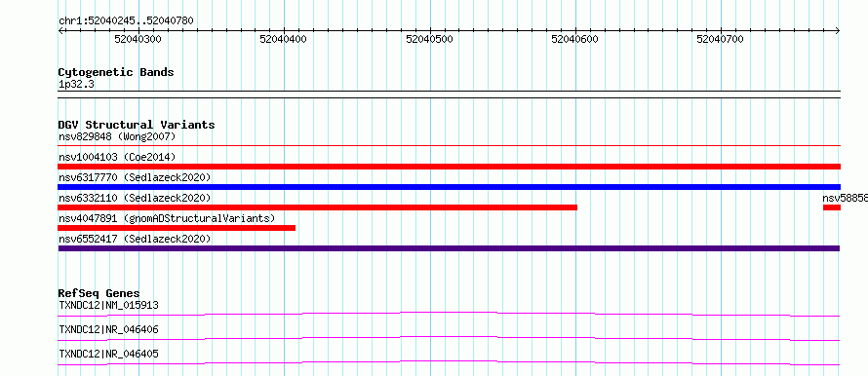Click ruler position 52040500
The width and height of the screenshot is (868, 376).
click(x=429, y=39)
